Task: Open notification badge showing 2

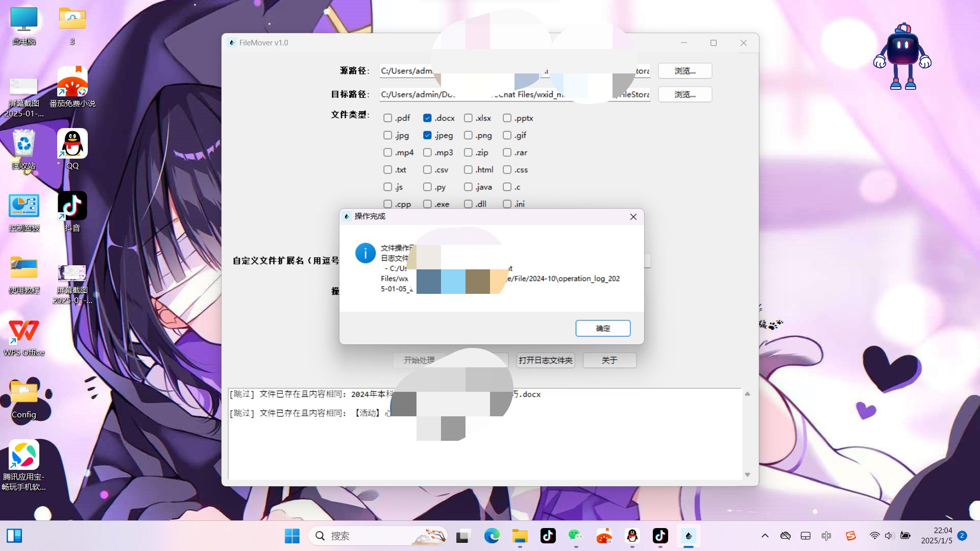Action: tap(962, 536)
